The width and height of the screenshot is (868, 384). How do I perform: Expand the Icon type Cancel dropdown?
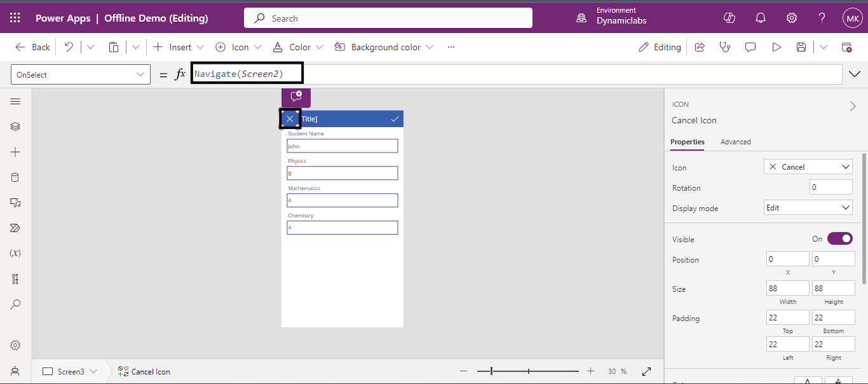808,167
